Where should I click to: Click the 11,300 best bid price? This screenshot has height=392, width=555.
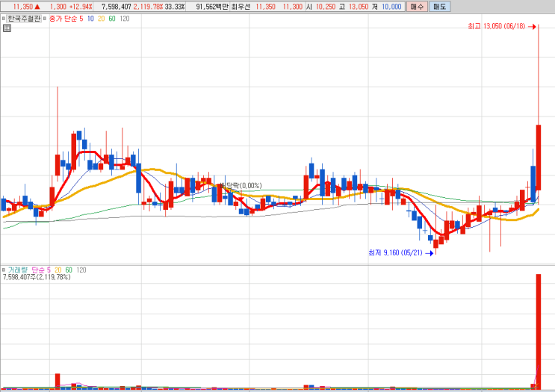click(x=292, y=7)
